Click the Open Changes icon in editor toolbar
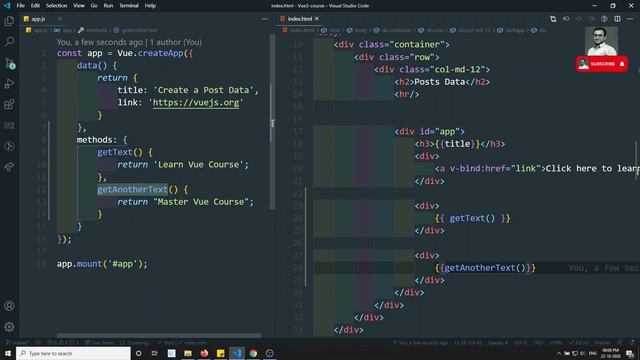Viewport: 640px width, 360px height. (x=553, y=19)
